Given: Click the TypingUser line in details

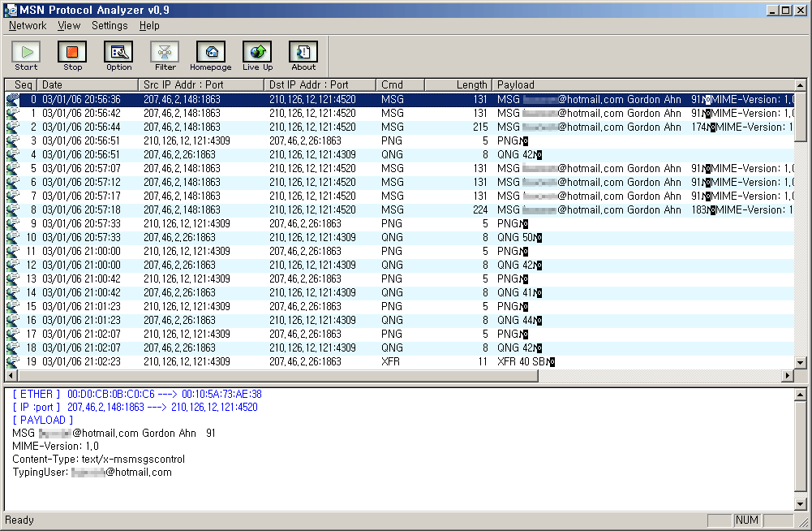Looking at the screenshot, I should click(92, 473).
